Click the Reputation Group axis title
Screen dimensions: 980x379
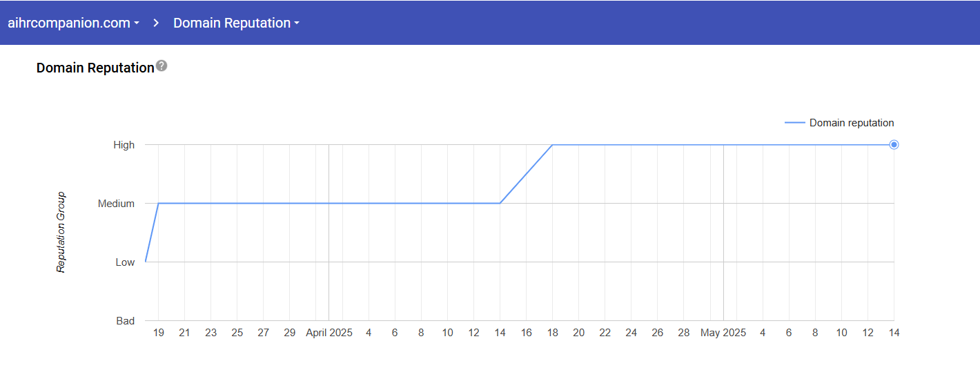click(61, 233)
